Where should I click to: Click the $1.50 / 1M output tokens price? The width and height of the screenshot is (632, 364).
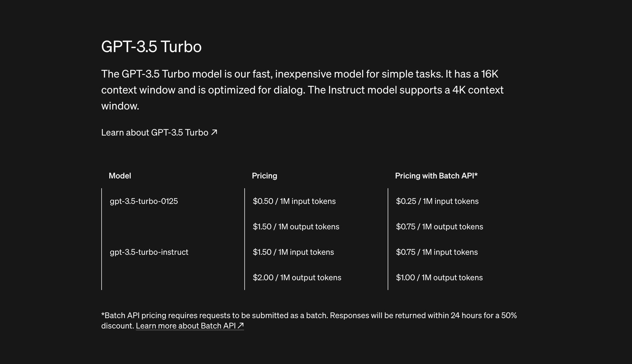[x=296, y=227]
